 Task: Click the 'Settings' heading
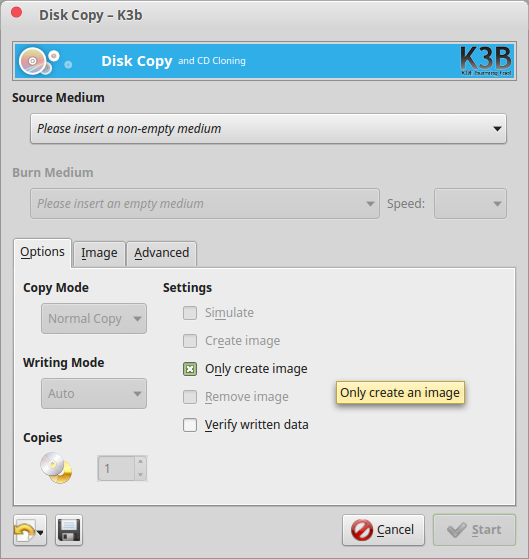click(188, 288)
